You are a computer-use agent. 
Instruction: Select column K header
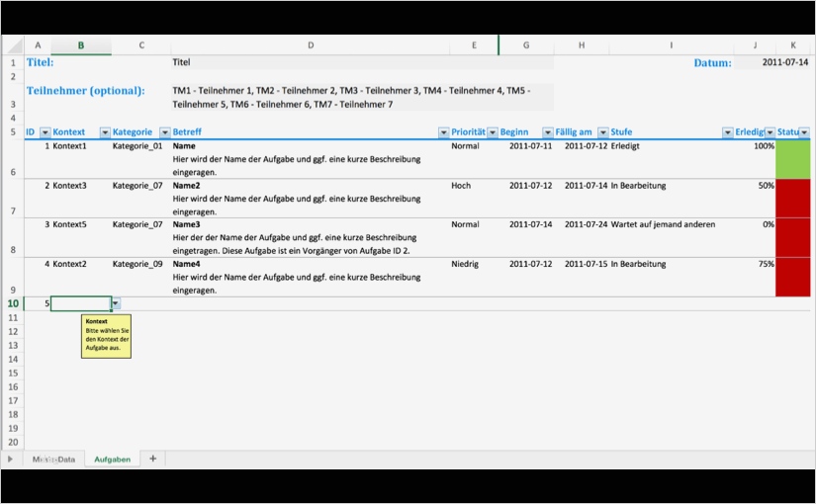793,45
